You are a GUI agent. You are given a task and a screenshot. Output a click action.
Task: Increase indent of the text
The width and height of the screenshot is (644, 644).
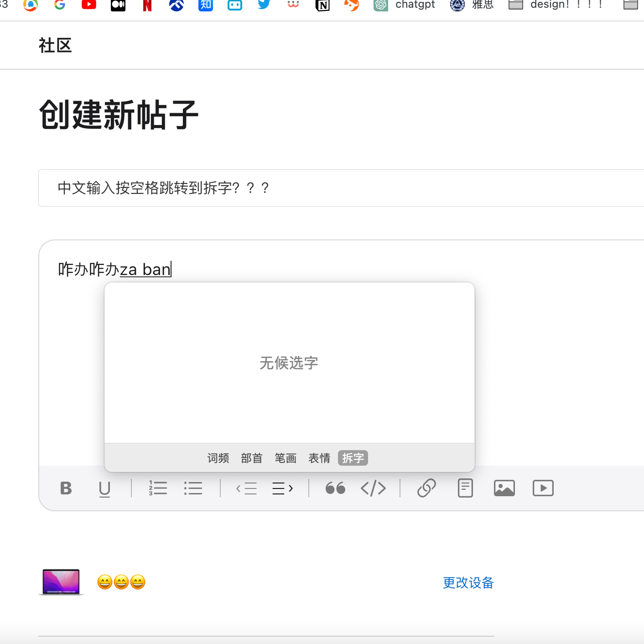[282, 488]
